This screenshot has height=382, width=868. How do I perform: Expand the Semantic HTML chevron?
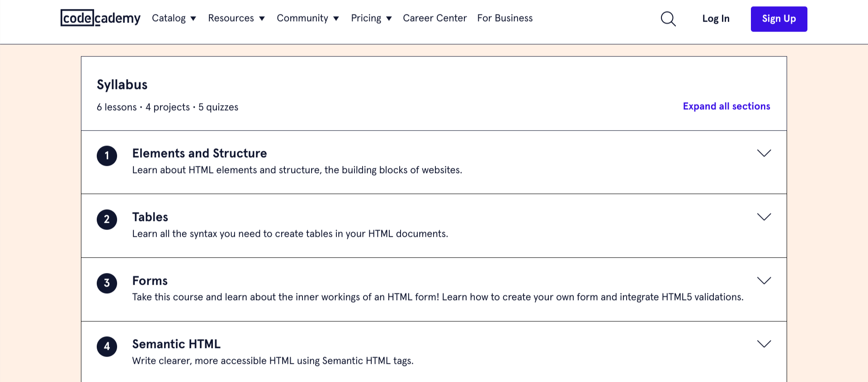click(764, 344)
